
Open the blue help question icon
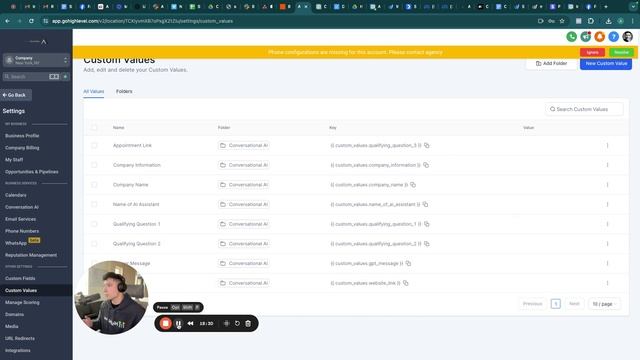pyautogui.click(x=613, y=37)
